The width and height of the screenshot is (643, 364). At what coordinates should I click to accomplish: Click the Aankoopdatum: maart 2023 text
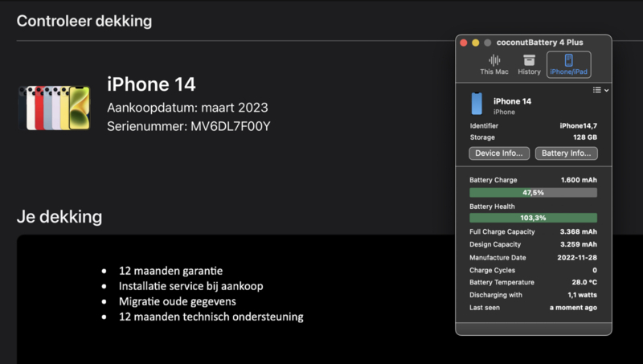[187, 108]
